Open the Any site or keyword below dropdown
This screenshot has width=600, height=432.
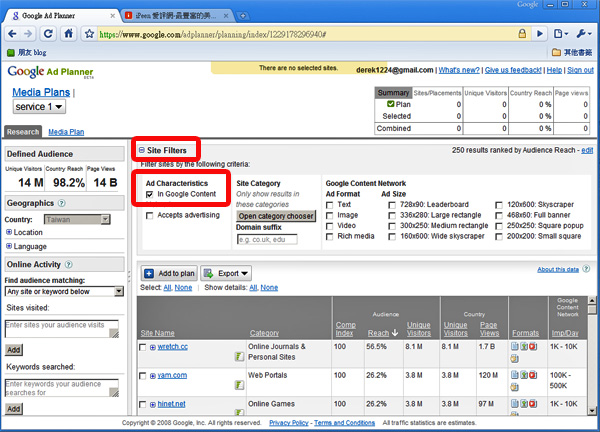64,292
